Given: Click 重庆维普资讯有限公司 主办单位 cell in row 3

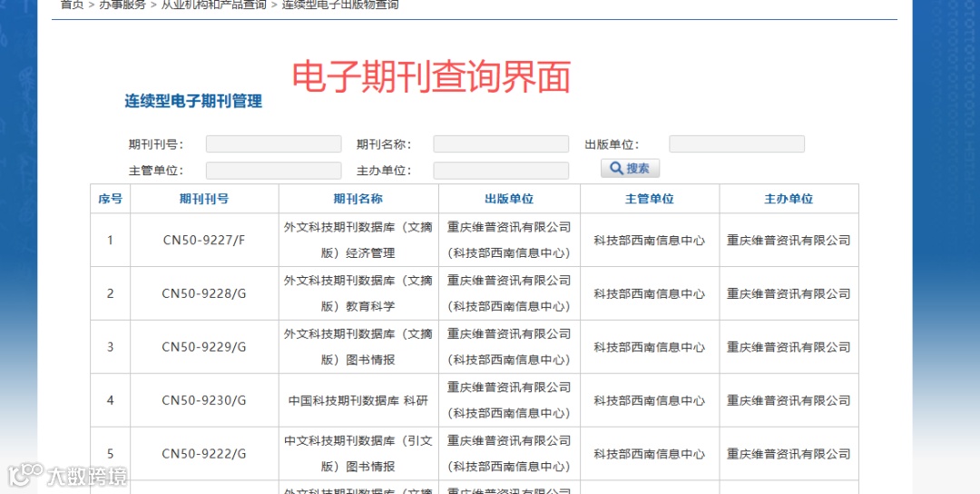Looking at the screenshot, I should tap(789, 347).
